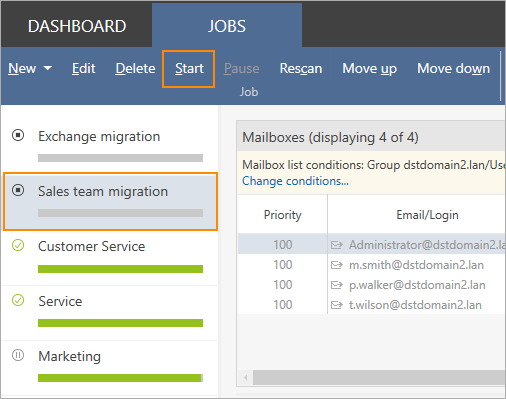This screenshot has width=506, height=399.
Task: Click the Exchange migration stopped status icon
Action: [18, 135]
